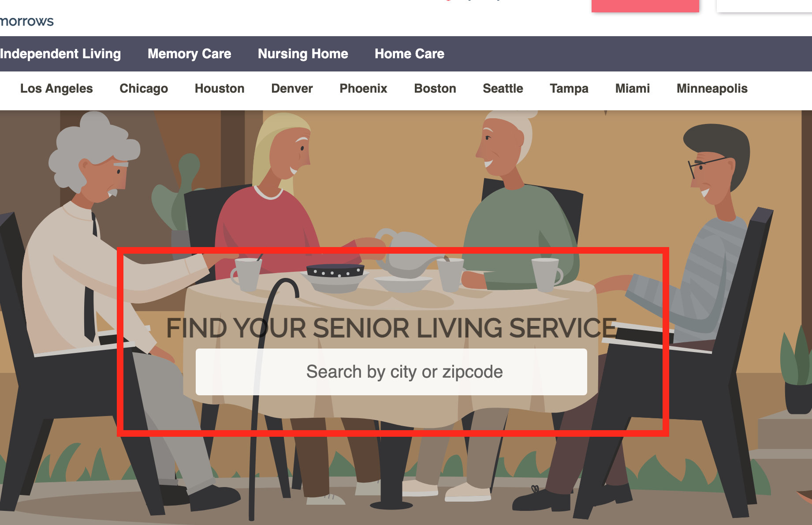The height and width of the screenshot is (525, 812).
Task: Open the Houston city link
Action: pyautogui.click(x=220, y=89)
